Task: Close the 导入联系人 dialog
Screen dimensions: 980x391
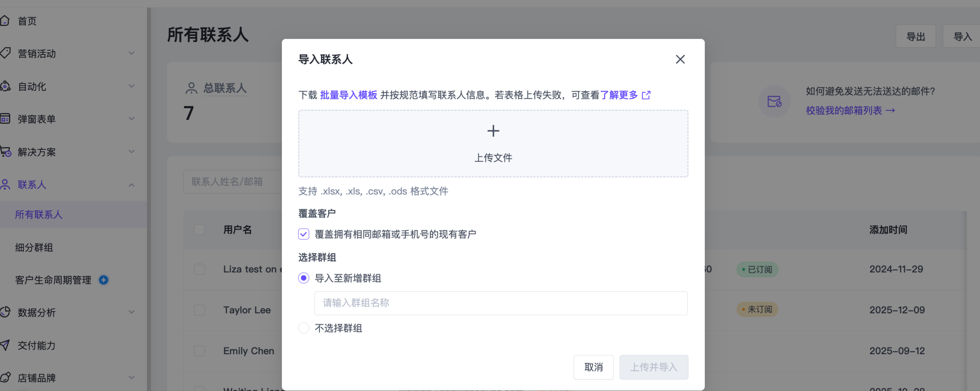Action: pyautogui.click(x=680, y=59)
